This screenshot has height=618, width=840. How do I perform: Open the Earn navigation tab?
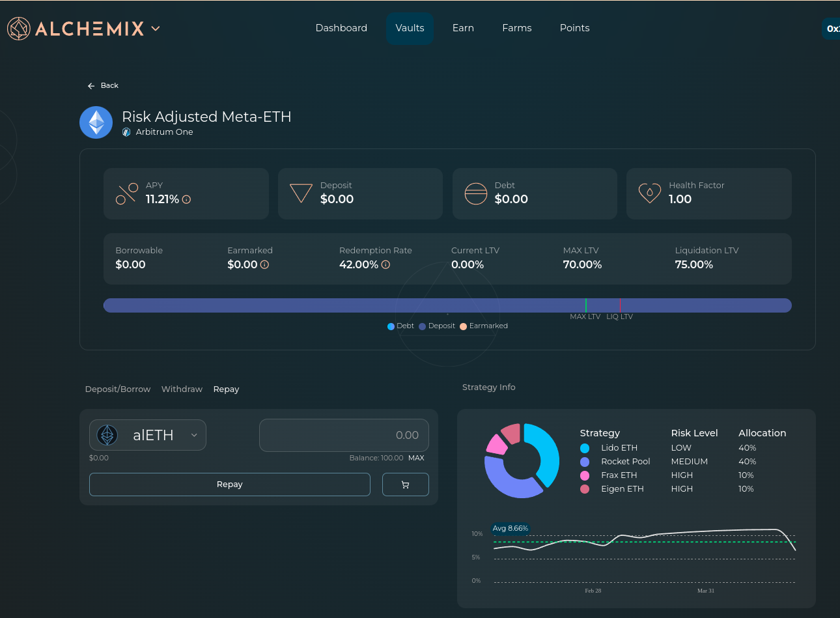click(463, 28)
